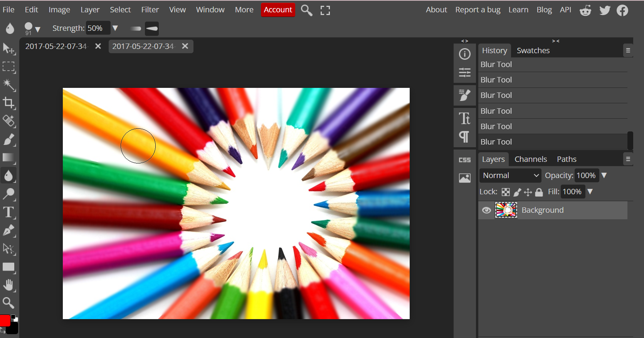Enable the soft stroke pressure option

pyautogui.click(x=136, y=29)
